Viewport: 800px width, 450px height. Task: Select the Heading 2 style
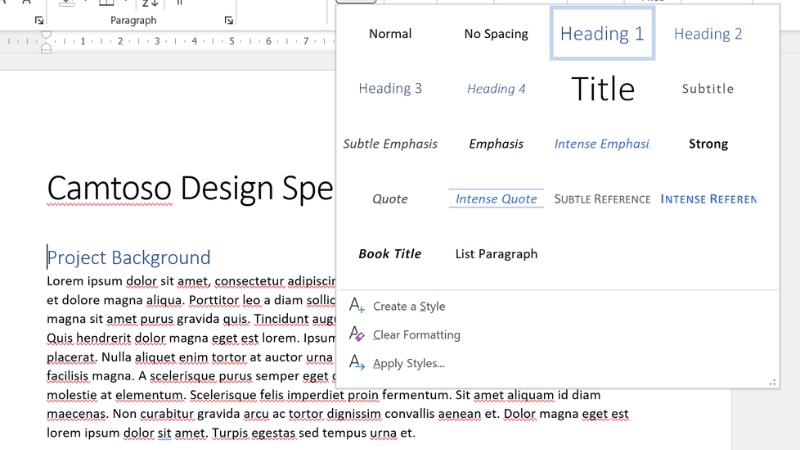tap(708, 34)
